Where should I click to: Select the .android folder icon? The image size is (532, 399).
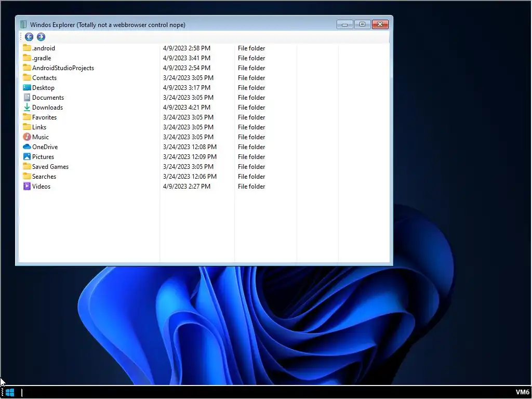(27, 48)
